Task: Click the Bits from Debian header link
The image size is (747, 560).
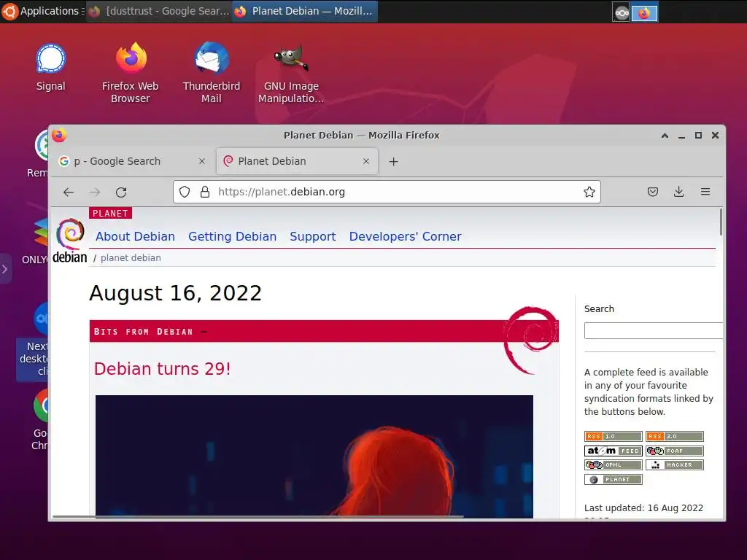Action: tap(144, 332)
